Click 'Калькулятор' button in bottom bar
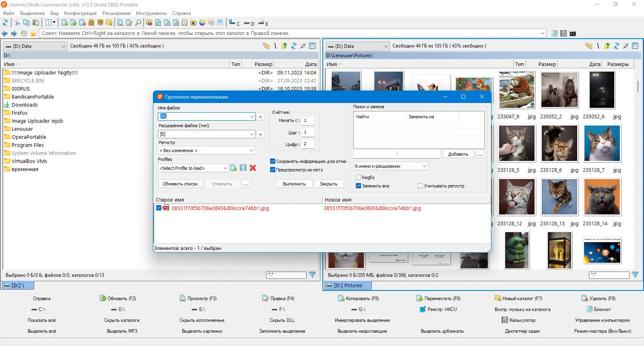Screen dimensions: 644x346 click(x=518, y=320)
